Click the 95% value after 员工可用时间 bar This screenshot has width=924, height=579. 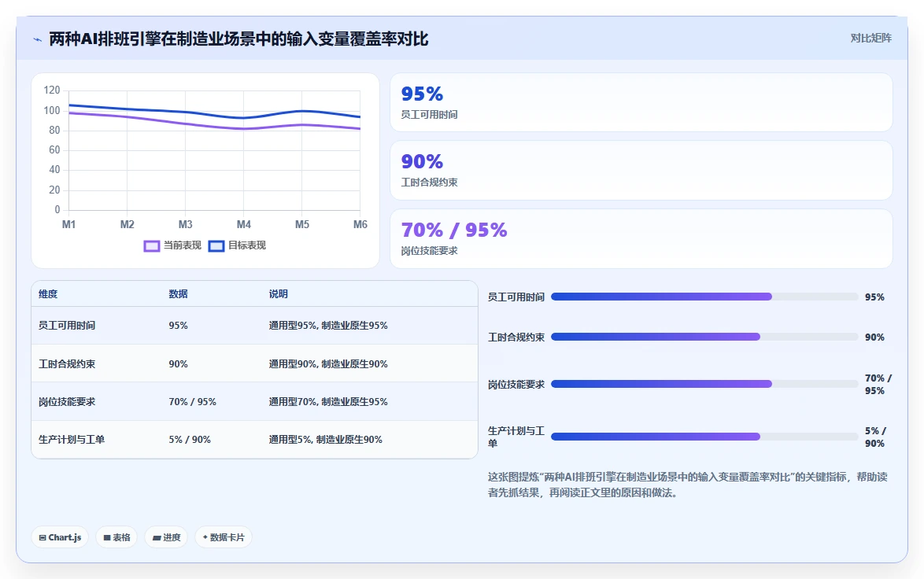pos(874,297)
